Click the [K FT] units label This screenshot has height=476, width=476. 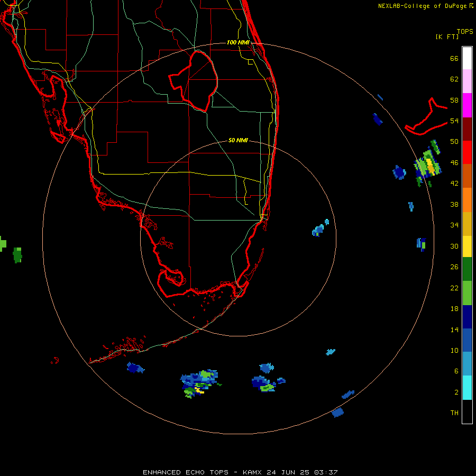coord(447,36)
